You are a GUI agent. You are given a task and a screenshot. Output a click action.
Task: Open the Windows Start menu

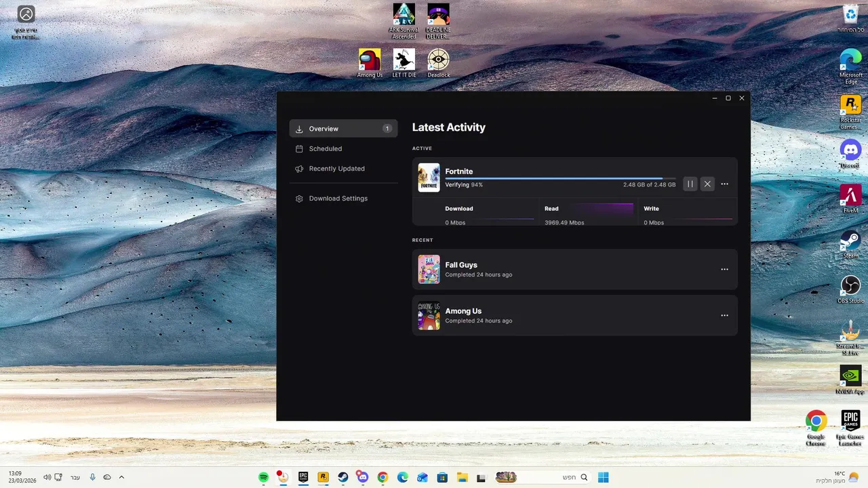(603, 477)
